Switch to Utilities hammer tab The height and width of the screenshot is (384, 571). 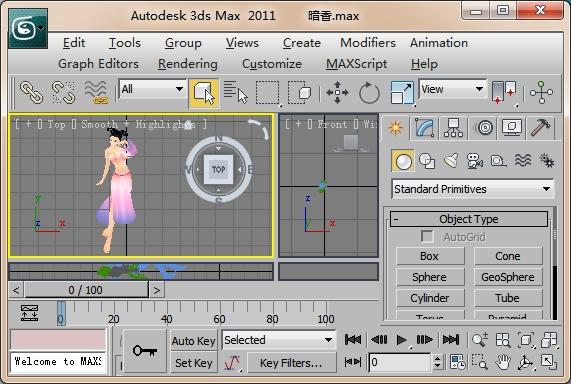[540, 128]
